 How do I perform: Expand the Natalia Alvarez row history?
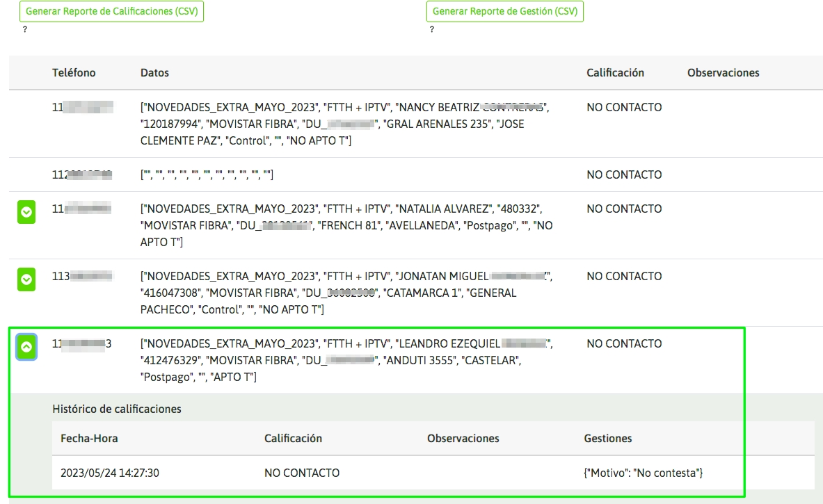pos(26,213)
